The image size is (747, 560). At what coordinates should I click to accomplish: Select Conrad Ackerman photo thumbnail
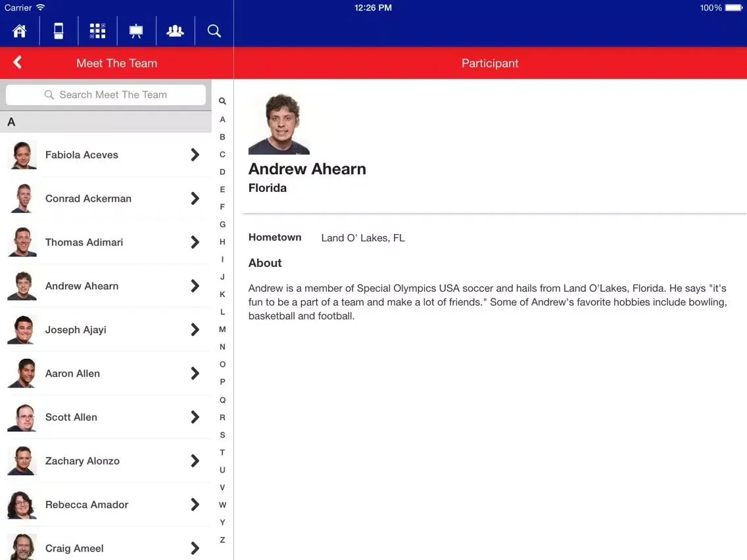[22, 198]
